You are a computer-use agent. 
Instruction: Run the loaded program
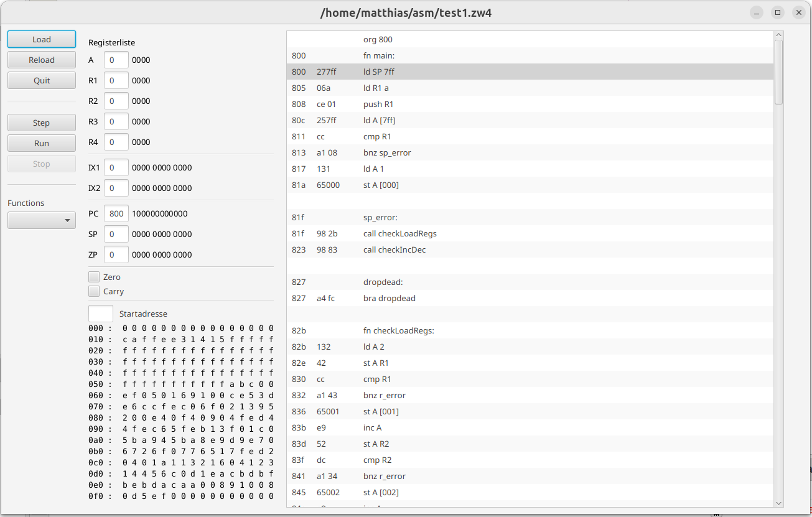click(x=42, y=143)
